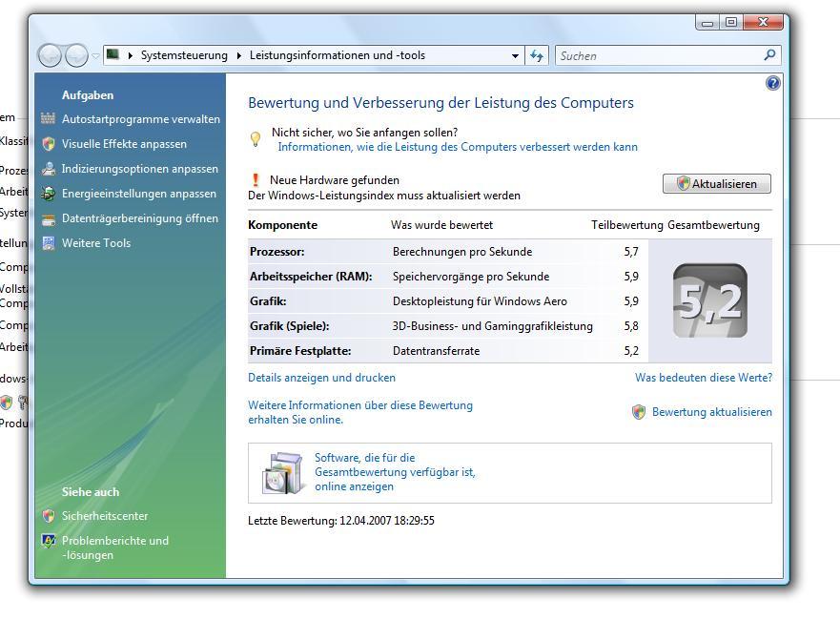Open Software online anzeigen link
Image resolution: width=840 pixels, height=620 pixels.
click(x=395, y=472)
